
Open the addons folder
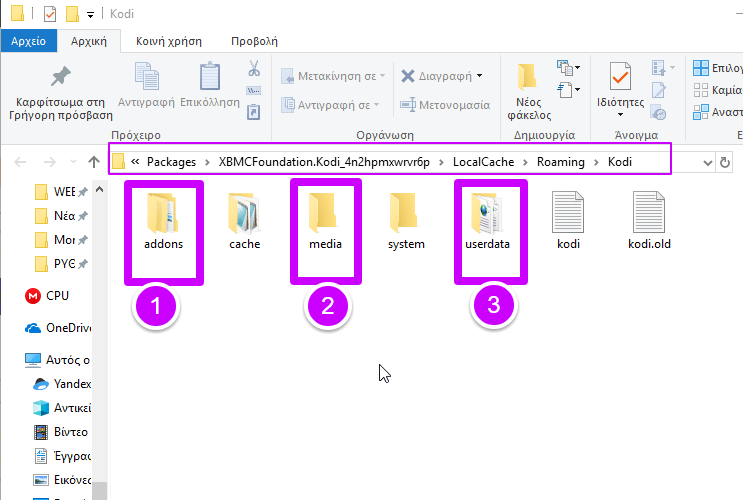163,221
